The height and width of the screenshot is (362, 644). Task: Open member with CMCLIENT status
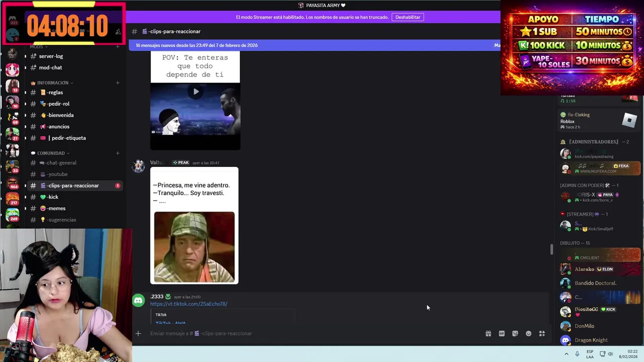(x=599, y=255)
